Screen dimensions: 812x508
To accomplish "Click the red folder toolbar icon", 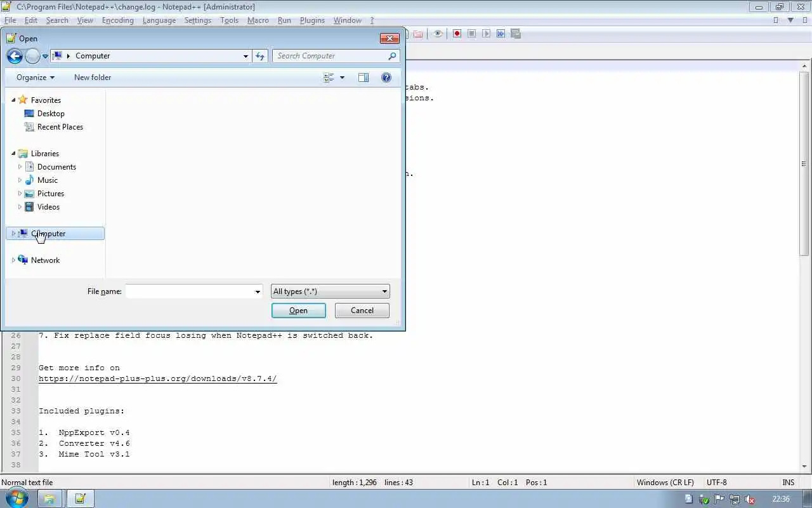I will tap(418, 34).
